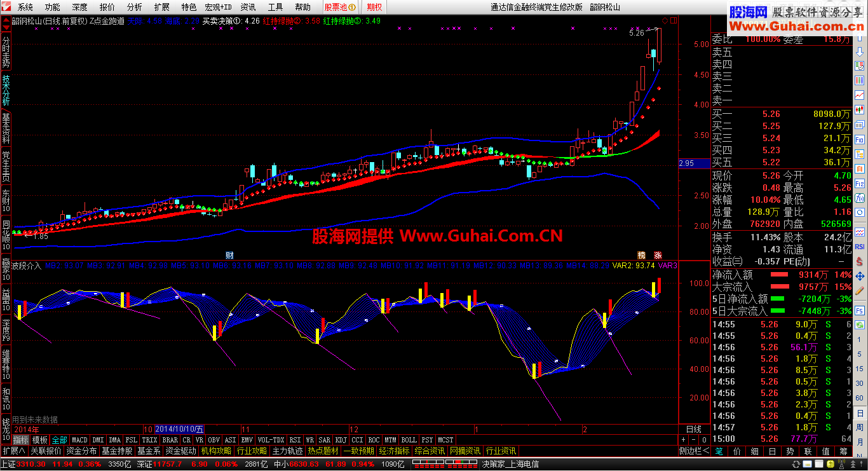Screen dimensions: 868x471
Task: Switch to 1-minute period button
Action: pos(859,340)
